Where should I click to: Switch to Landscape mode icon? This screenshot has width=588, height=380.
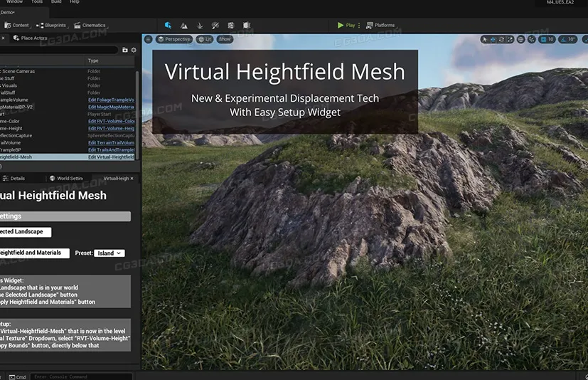pos(183,25)
